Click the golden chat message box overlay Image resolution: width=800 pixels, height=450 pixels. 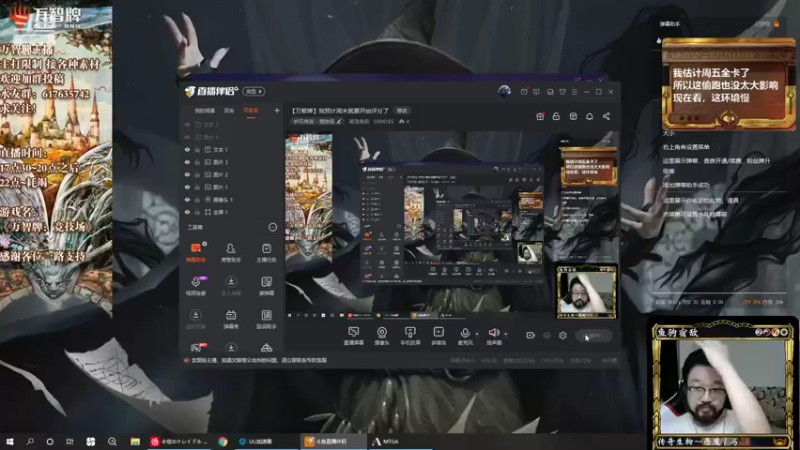(x=728, y=84)
